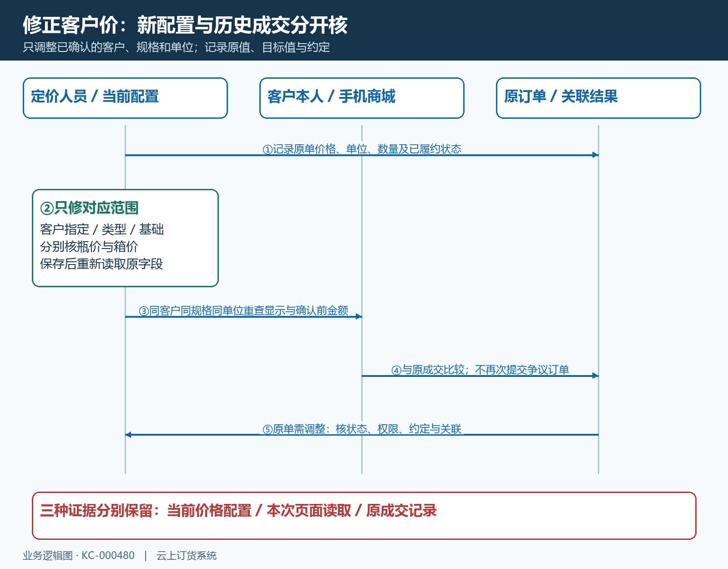Screen dimensions: 728x569
Task: Click the 原订单 / 关联结果 participant box
Action: coord(598,98)
